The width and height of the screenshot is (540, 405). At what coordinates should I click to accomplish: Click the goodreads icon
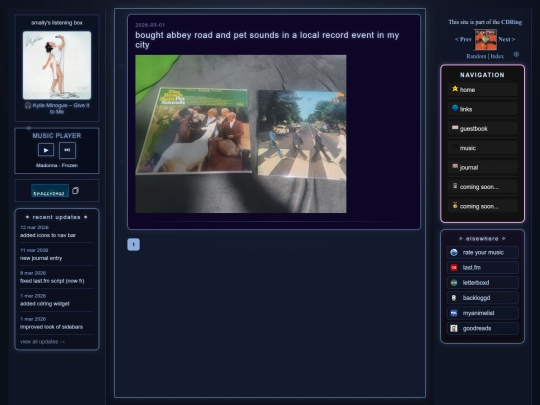454,328
